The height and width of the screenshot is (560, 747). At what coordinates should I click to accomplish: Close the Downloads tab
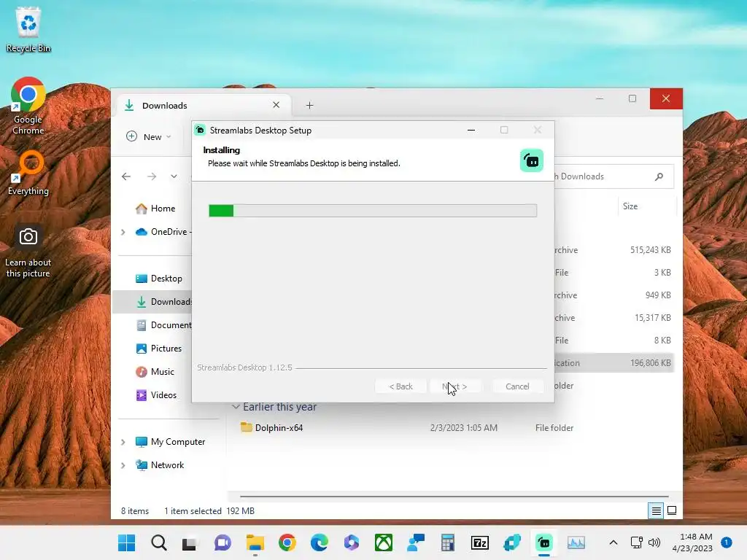tap(276, 105)
